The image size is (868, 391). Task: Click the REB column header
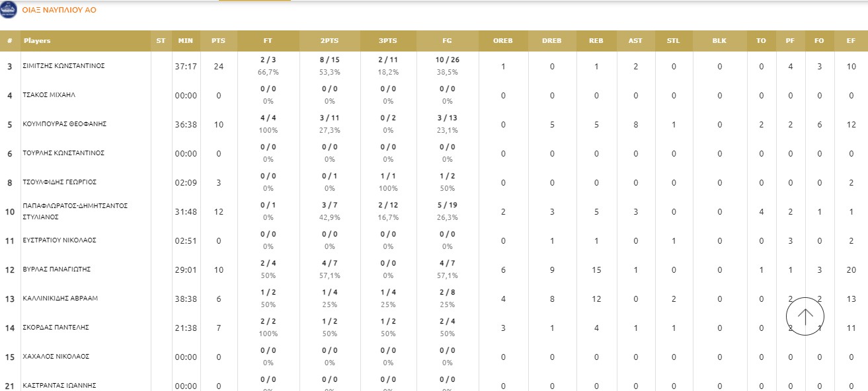(x=596, y=41)
